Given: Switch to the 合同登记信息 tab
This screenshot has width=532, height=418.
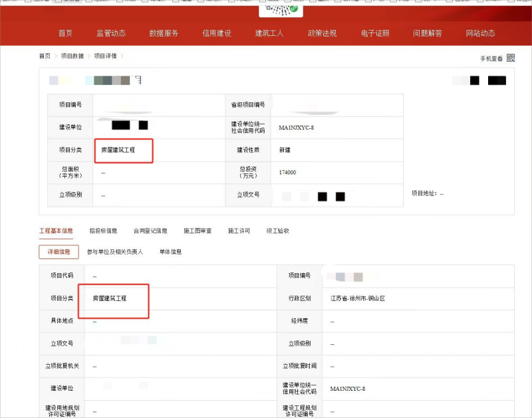Looking at the screenshot, I should coord(150,231).
